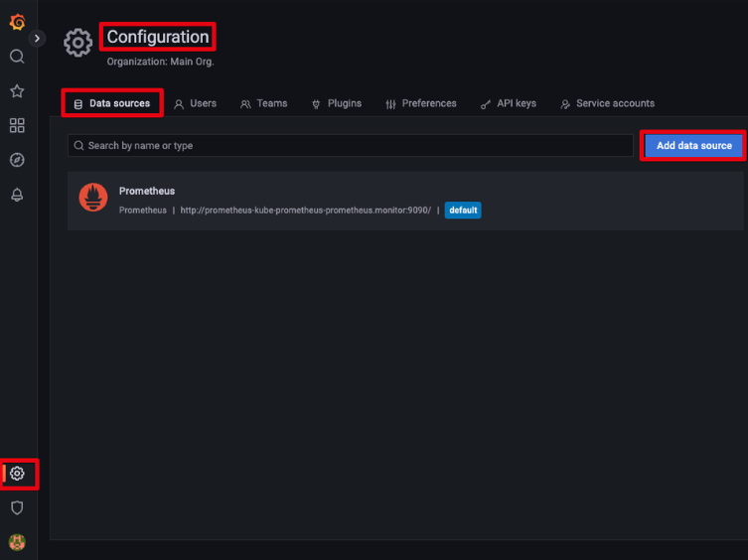Expand the sidebar with the chevron arrow

click(x=37, y=38)
